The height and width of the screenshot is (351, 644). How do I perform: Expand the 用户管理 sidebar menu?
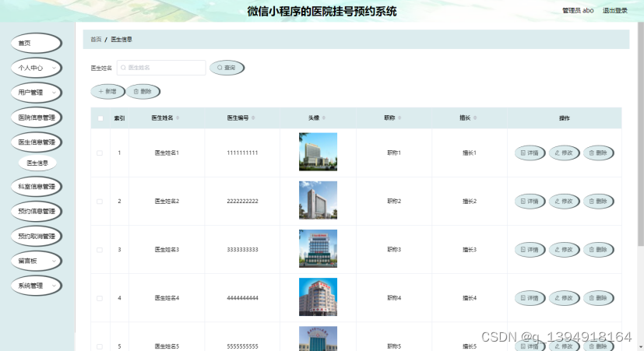coord(36,93)
